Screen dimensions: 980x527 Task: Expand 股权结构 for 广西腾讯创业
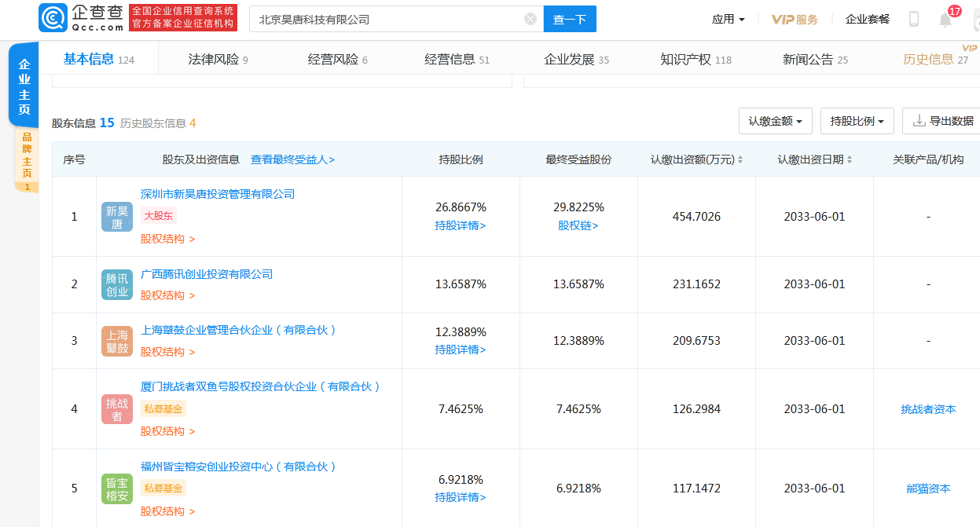coord(168,295)
